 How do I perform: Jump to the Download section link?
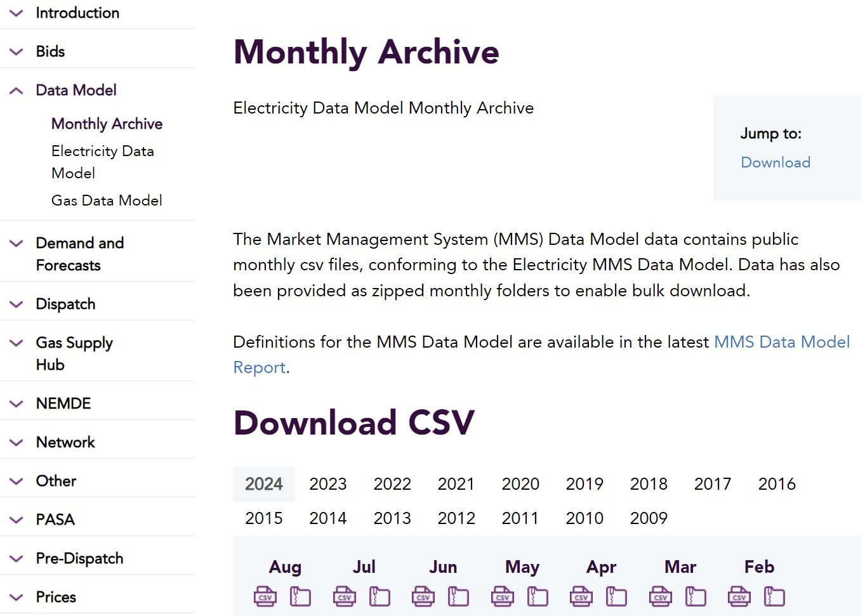[x=776, y=162]
